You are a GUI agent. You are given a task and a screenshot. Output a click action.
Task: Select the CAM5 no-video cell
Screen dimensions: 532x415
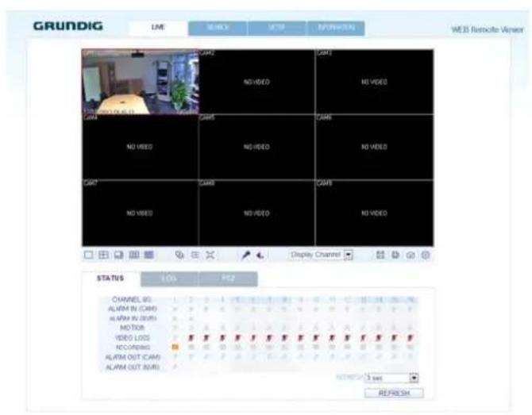pos(256,147)
